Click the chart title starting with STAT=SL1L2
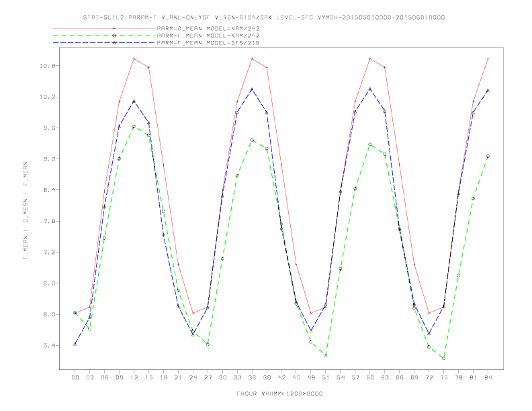The width and height of the screenshot is (532, 411). point(263,17)
